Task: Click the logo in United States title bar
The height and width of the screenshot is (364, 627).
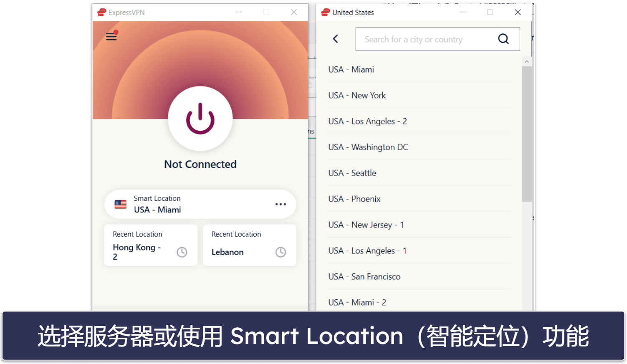Action: 326,13
